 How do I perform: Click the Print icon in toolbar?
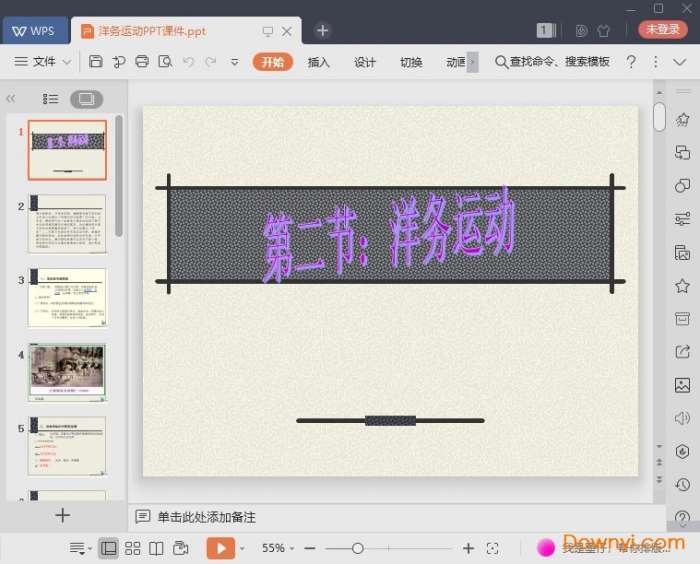pos(142,62)
